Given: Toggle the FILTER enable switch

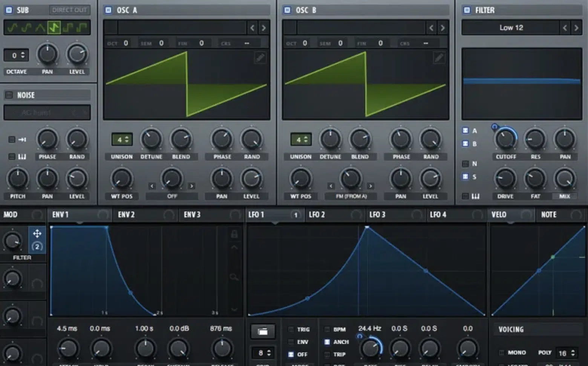Looking at the screenshot, I should click(467, 10).
